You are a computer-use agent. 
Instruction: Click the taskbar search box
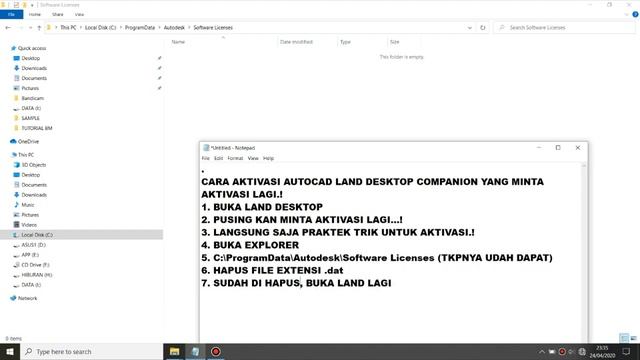[91, 351]
